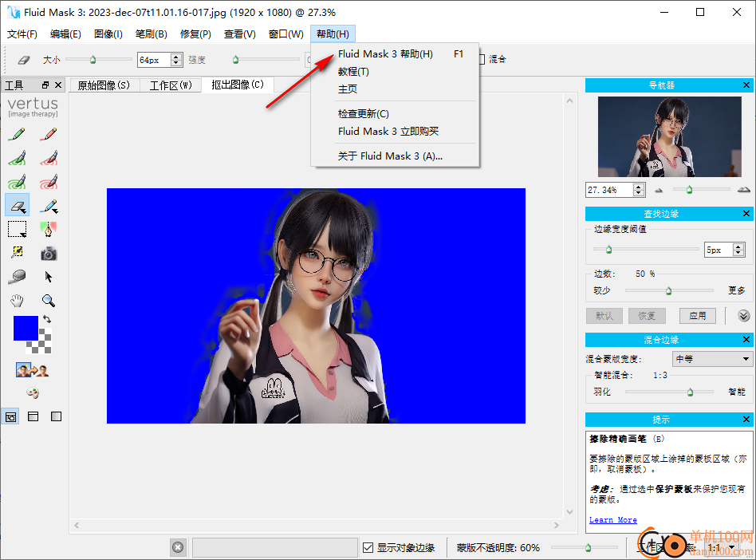The image size is (756, 560).
Task: Close the 混合边缘 panel
Action: coord(746,340)
